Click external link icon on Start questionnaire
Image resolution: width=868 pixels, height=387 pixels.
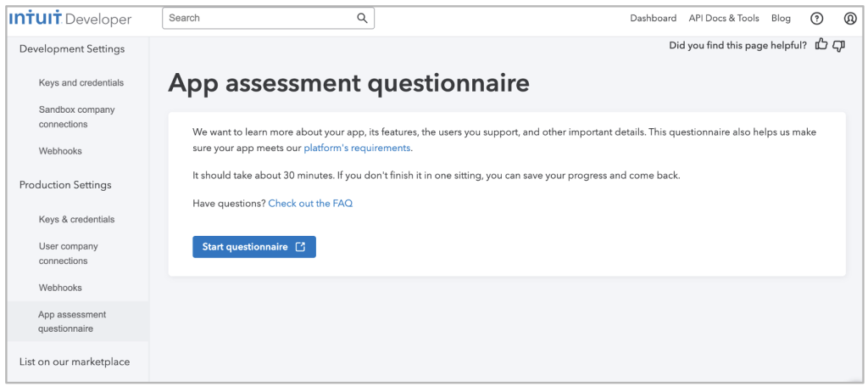(x=300, y=247)
